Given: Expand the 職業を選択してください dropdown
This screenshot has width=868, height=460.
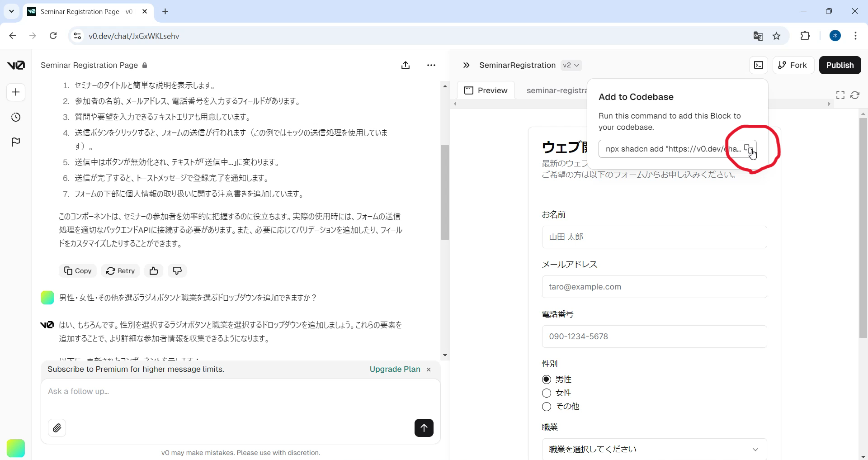Looking at the screenshot, I should point(654,449).
